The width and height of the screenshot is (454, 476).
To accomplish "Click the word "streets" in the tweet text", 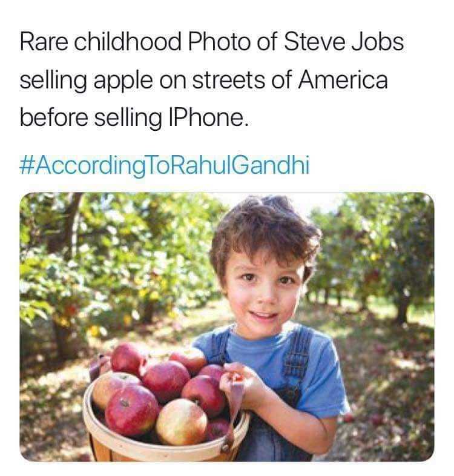I will (x=229, y=80).
